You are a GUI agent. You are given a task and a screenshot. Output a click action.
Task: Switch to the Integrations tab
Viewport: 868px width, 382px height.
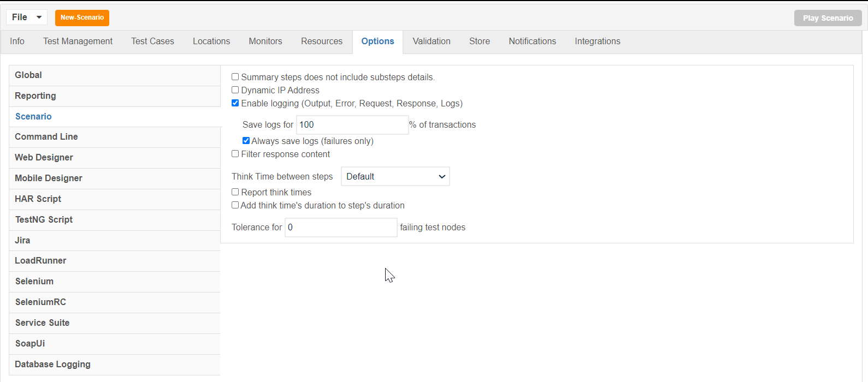click(x=598, y=41)
